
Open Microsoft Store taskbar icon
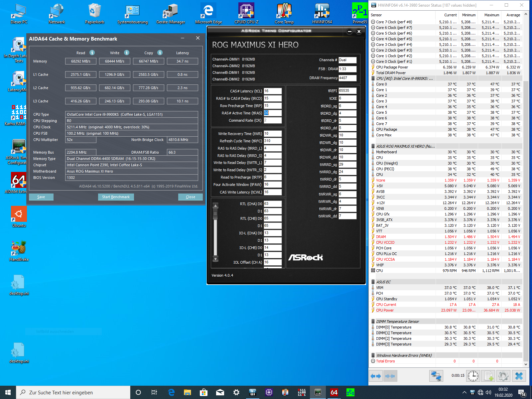pos(203,392)
